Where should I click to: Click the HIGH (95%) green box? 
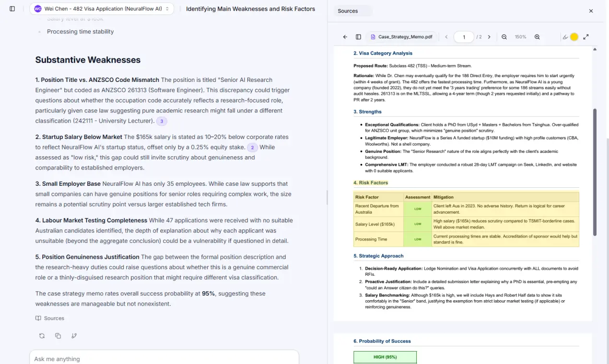point(385,357)
